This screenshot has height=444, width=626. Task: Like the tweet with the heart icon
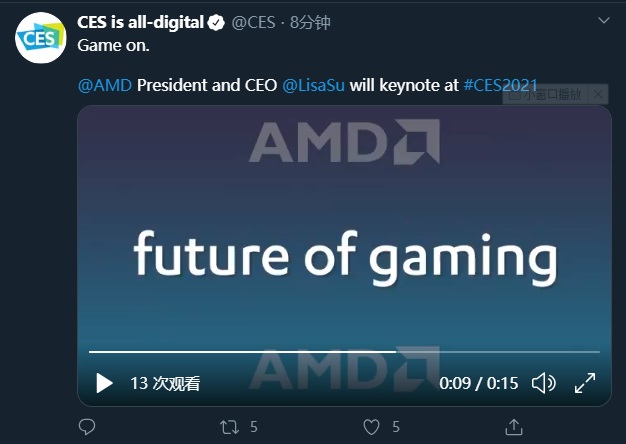371,427
